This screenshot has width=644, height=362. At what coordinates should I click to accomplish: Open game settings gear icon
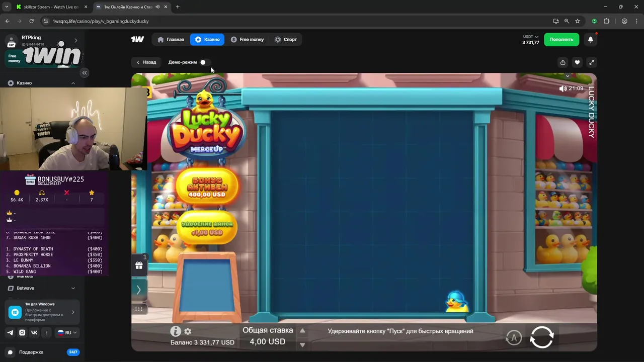pos(188,331)
